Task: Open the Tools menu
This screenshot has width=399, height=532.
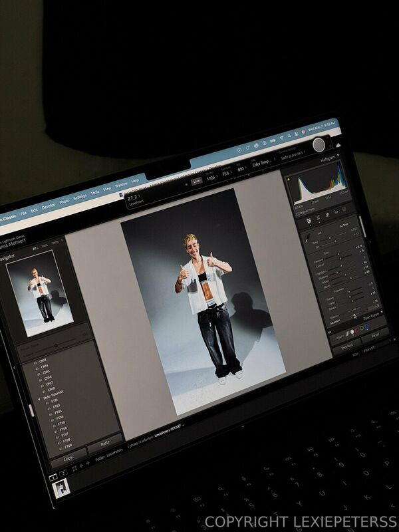Action: [95, 192]
